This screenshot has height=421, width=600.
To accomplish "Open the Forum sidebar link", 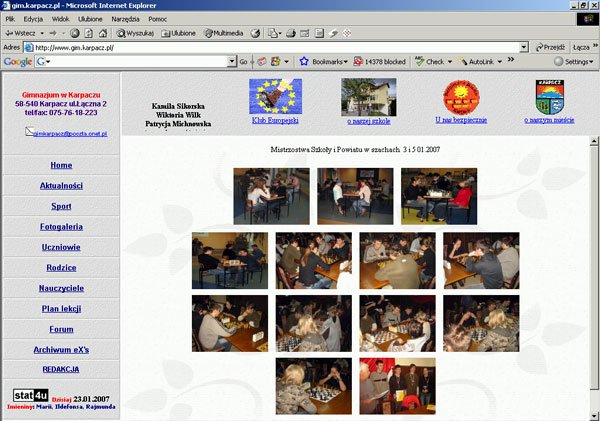I will point(61,329).
